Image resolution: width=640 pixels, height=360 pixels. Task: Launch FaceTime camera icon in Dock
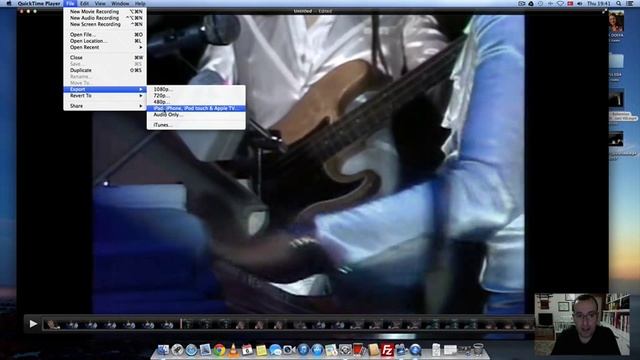(x=289, y=350)
